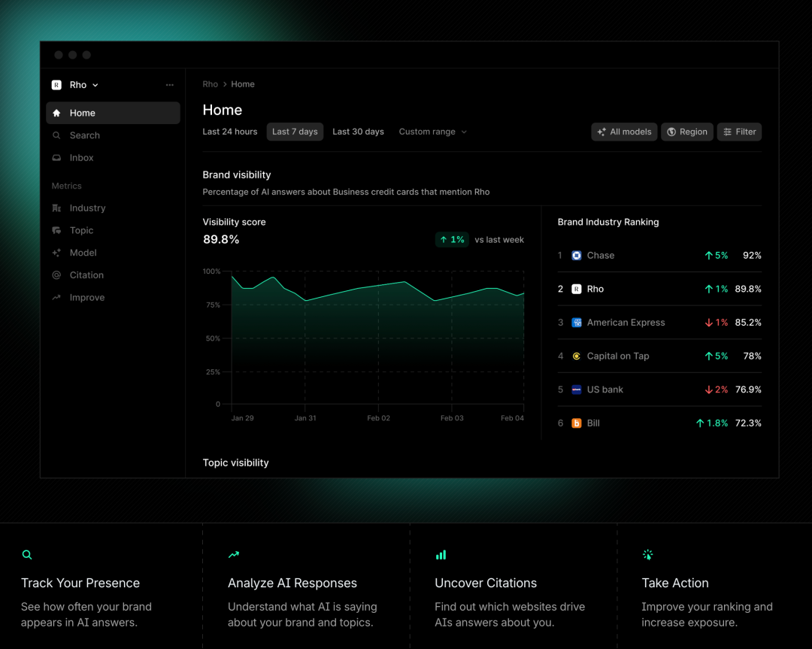Select American Express ranking row

pyautogui.click(x=659, y=323)
